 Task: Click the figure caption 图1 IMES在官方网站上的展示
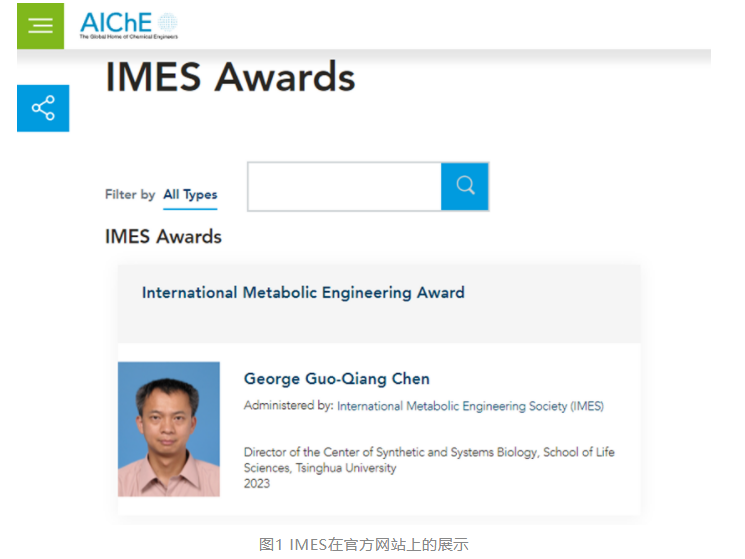[364, 544]
